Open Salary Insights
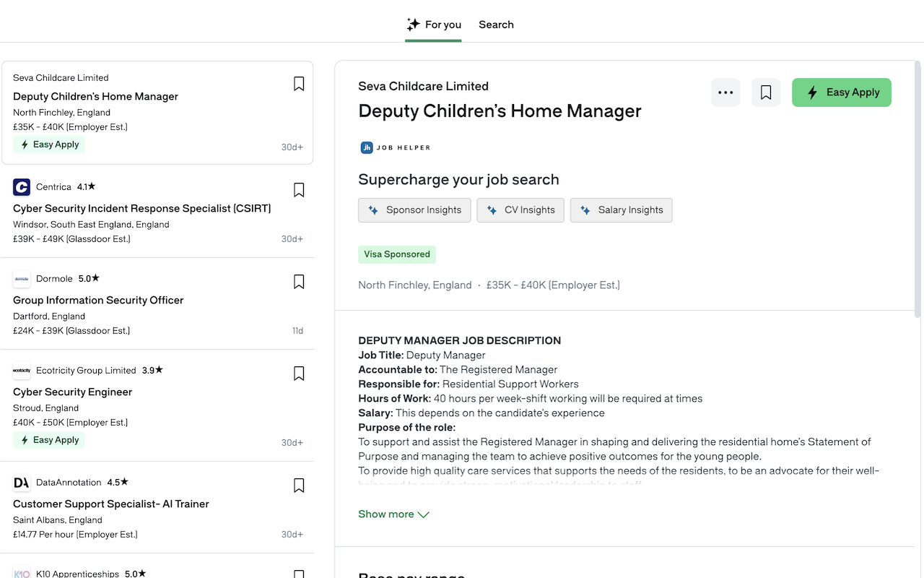This screenshot has height=578, width=924. [622, 210]
